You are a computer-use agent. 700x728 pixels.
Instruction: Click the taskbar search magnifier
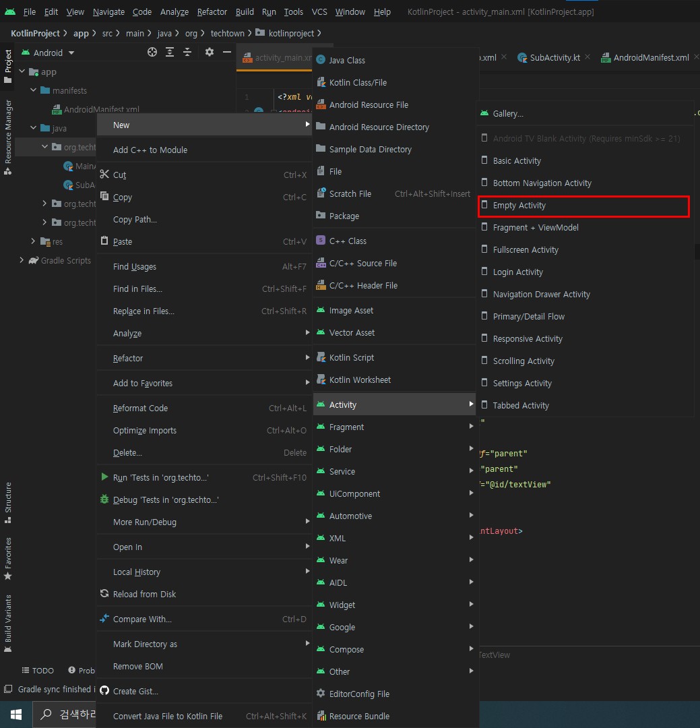pos(46,714)
